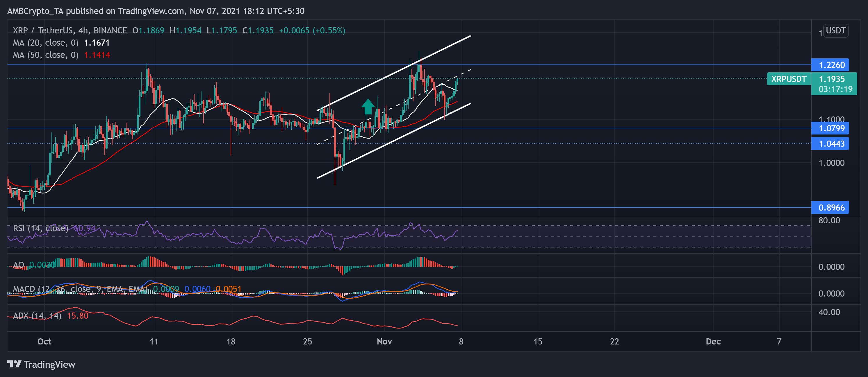868x377 pixels.
Task: Select the 0.8966 support level label
Action: [830, 207]
